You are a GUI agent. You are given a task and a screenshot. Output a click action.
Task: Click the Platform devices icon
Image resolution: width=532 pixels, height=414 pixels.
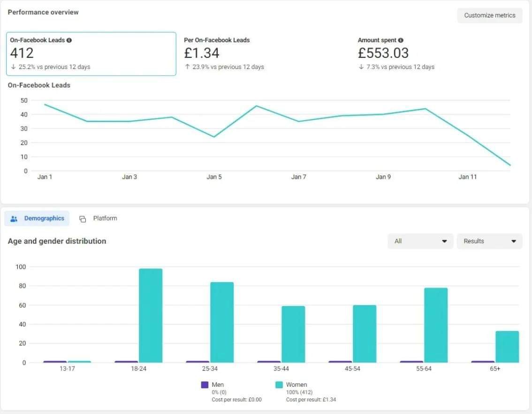coord(83,219)
